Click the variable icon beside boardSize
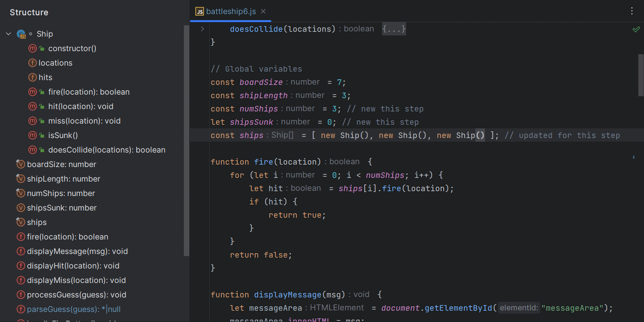Image resolution: width=644 pixels, height=322 pixels. tap(21, 164)
